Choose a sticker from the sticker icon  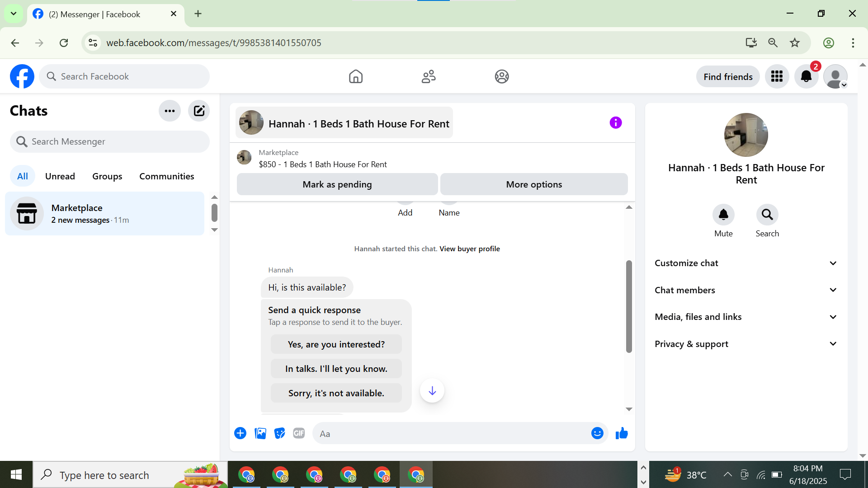[280, 433]
